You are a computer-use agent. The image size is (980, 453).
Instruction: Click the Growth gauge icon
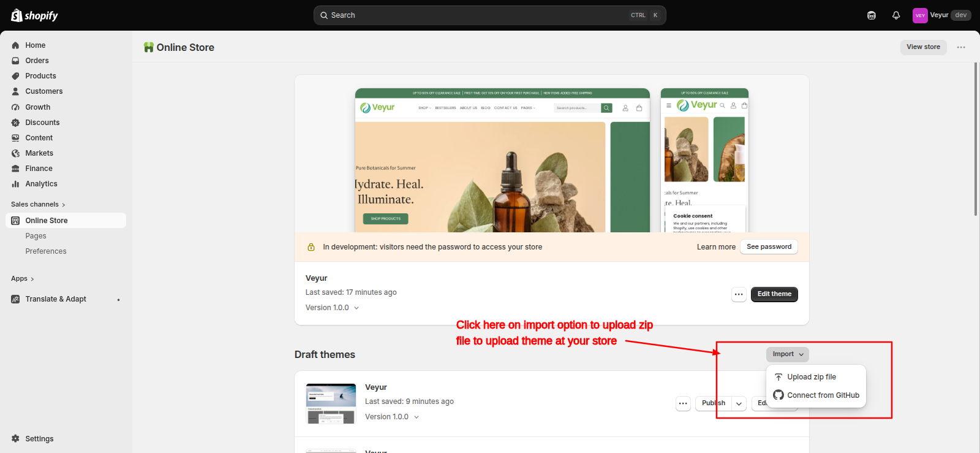click(15, 107)
